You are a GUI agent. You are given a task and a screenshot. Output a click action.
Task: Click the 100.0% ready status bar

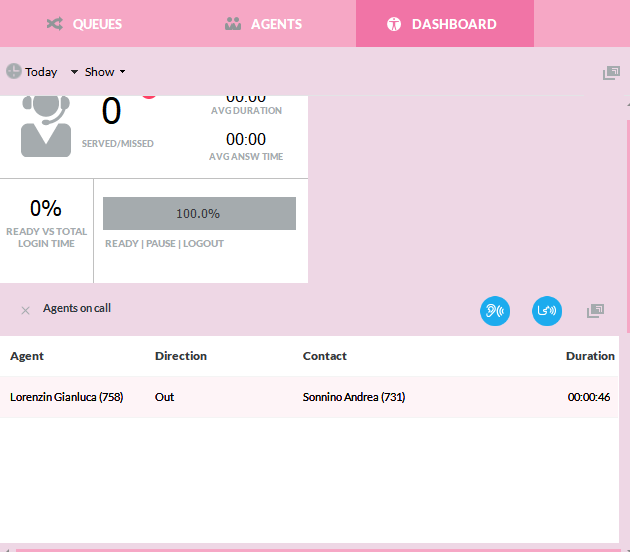(199, 214)
